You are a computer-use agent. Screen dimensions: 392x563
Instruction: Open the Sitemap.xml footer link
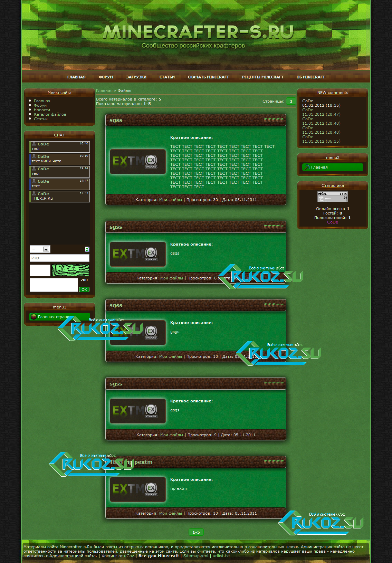[196, 556]
